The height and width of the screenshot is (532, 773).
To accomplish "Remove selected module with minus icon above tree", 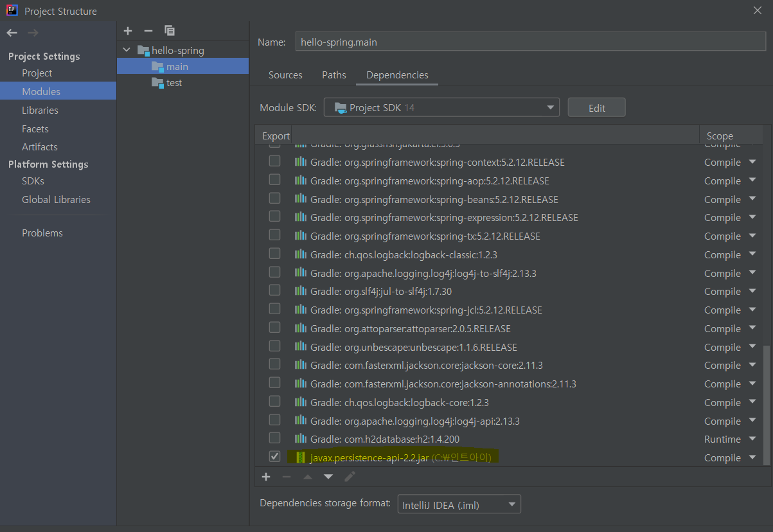I will (x=148, y=30).
